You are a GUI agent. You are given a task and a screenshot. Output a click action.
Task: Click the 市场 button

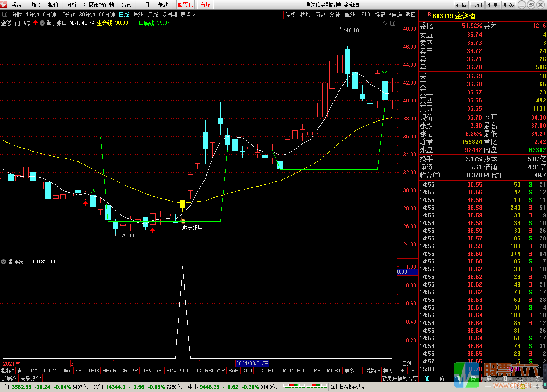tap(205, 5)
